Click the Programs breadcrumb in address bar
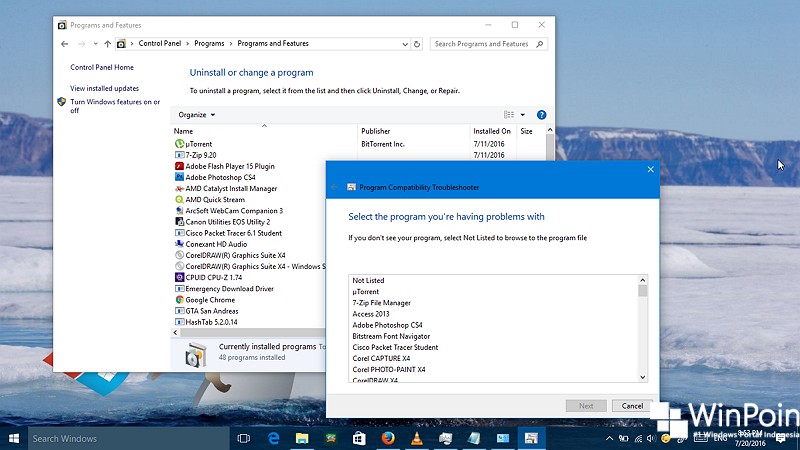Viewport: 800px width, 450px height. [210, 44]
